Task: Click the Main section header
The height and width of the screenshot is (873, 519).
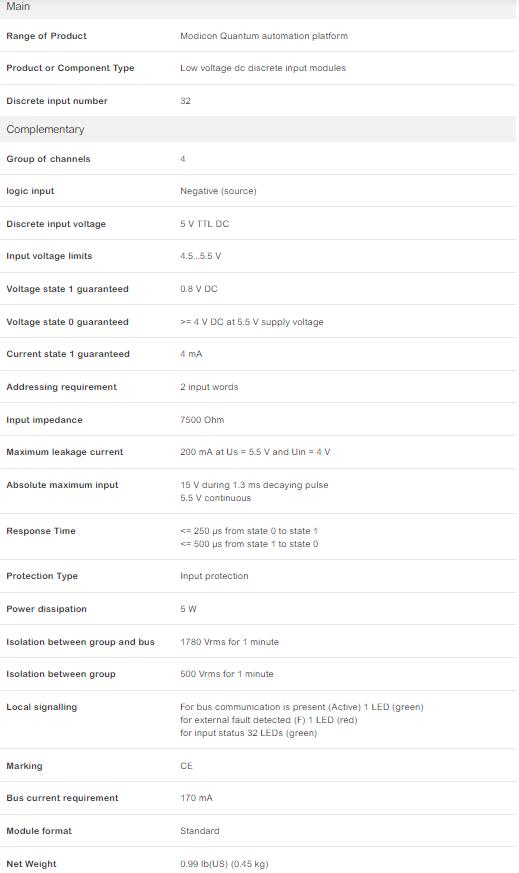Action: coord(258,8)
